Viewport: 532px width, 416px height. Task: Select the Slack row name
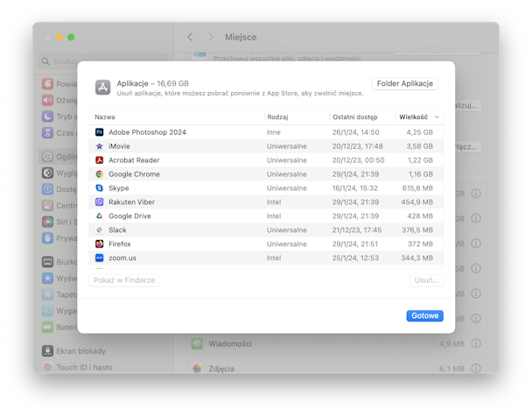pyautogui.click(x=117, y=230)
